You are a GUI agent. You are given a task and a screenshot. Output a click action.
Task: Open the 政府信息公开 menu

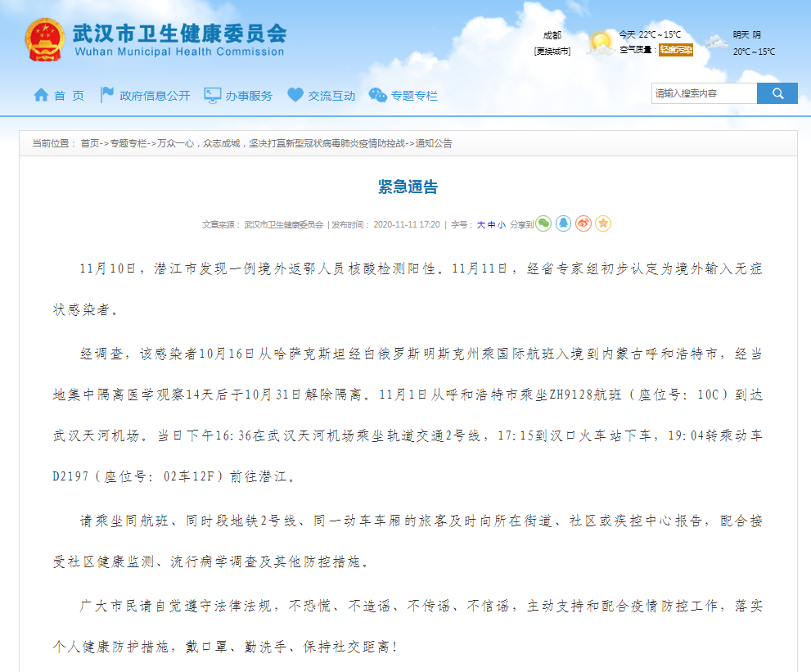tap(155, 94)
